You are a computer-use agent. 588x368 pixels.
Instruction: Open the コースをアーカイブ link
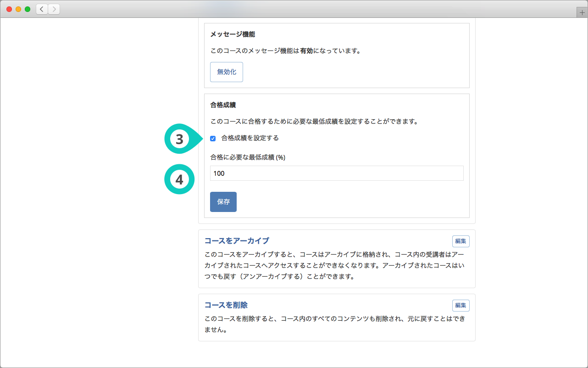[237, 241]
